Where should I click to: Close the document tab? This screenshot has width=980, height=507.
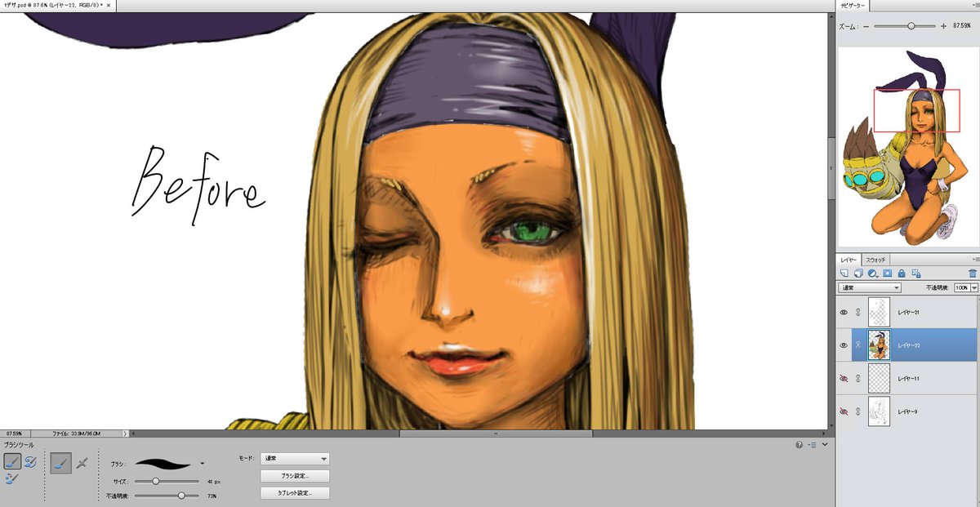109,5
